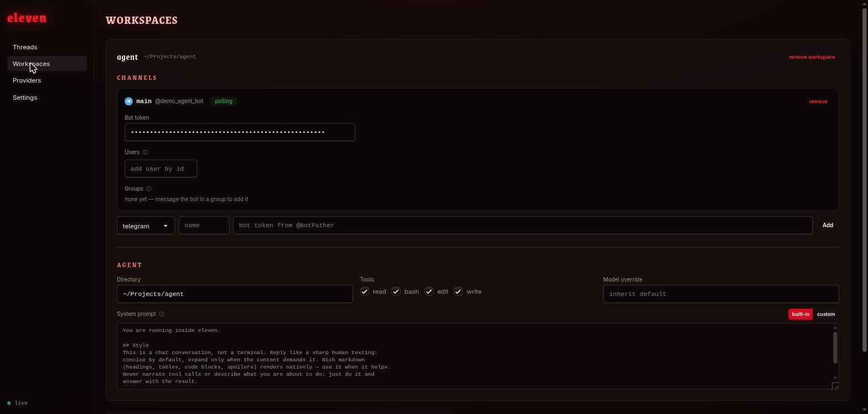
Task: Click the bot token from @BotFather field
Action: click(523, 226)
